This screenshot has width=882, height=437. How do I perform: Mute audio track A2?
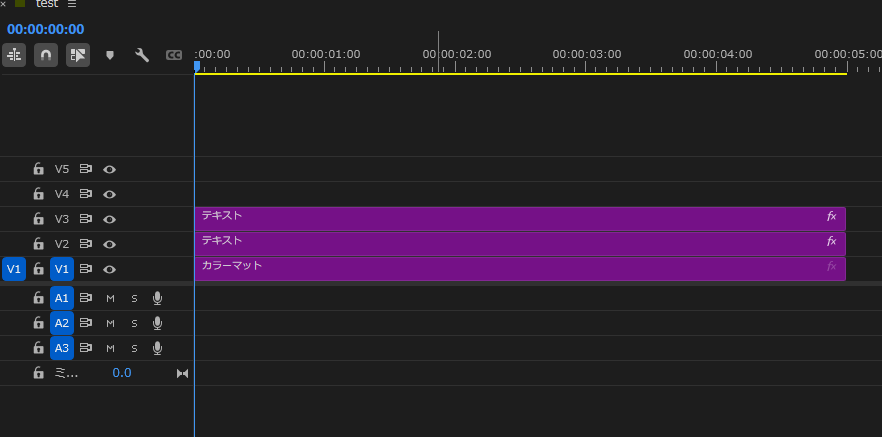110,323
